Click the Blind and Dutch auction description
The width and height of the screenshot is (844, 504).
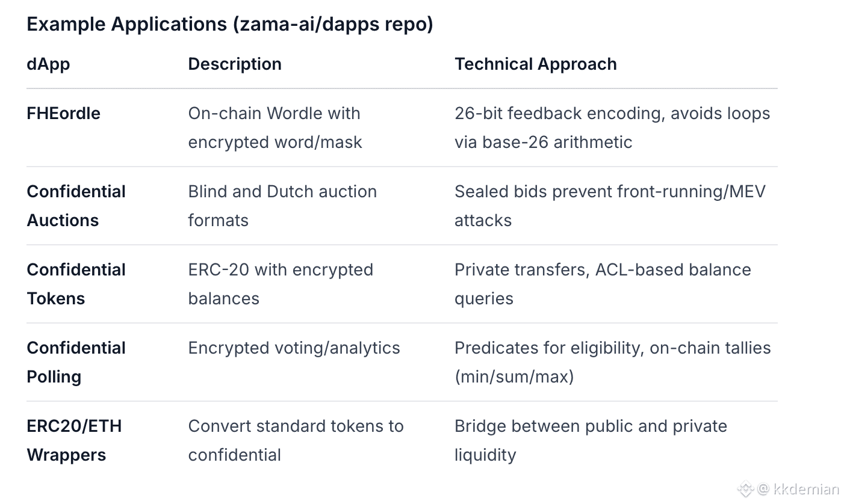coord(282,206)
